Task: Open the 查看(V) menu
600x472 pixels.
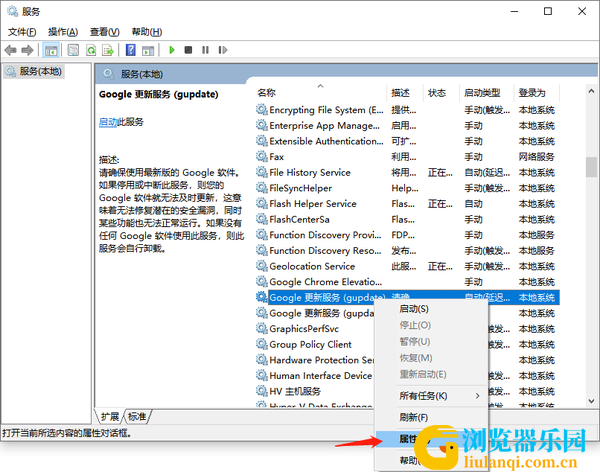Action: (x=104, y=32)
